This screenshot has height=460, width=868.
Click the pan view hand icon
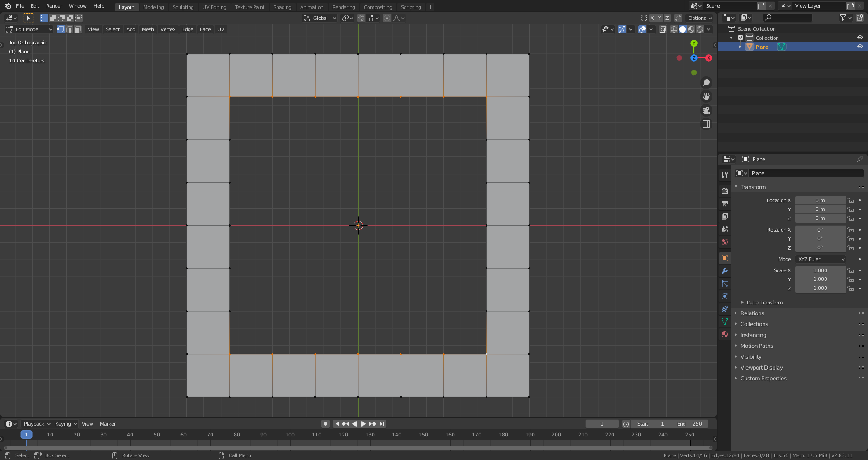(706, 96)
